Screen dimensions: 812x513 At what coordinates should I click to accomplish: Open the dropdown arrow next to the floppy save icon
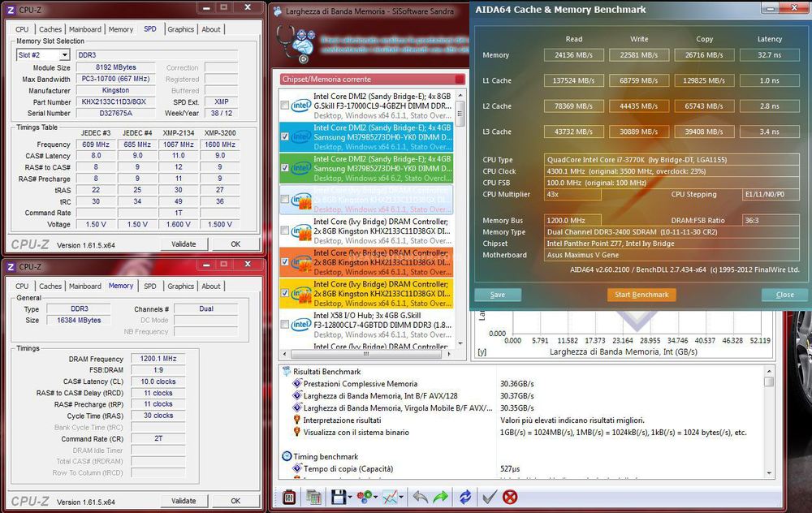pos(350,498)
